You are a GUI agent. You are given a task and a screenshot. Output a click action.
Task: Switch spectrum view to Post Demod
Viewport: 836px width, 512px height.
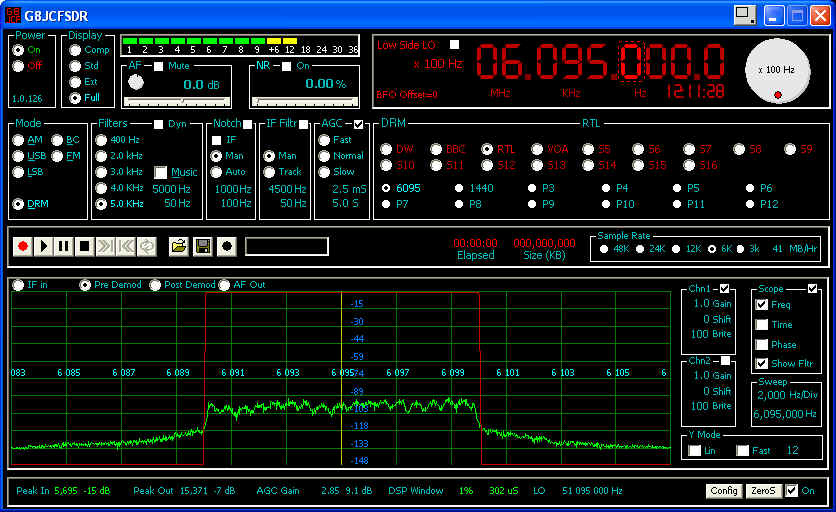(156, 285)
